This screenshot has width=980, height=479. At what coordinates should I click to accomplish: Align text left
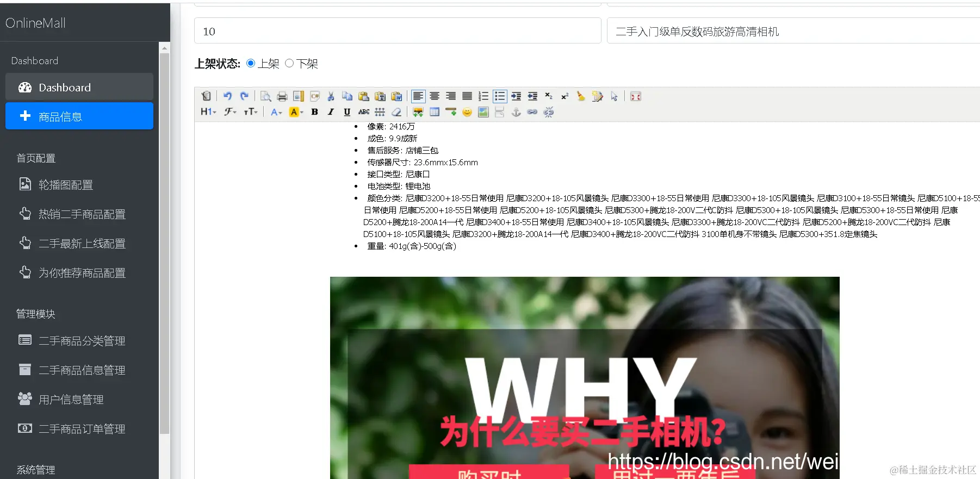pos(418,96)
